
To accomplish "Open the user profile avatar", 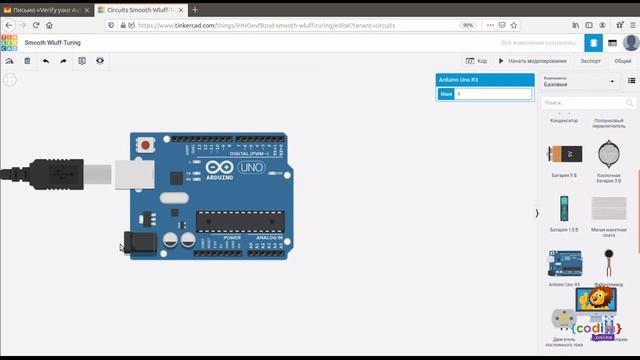I will [631, 43].
